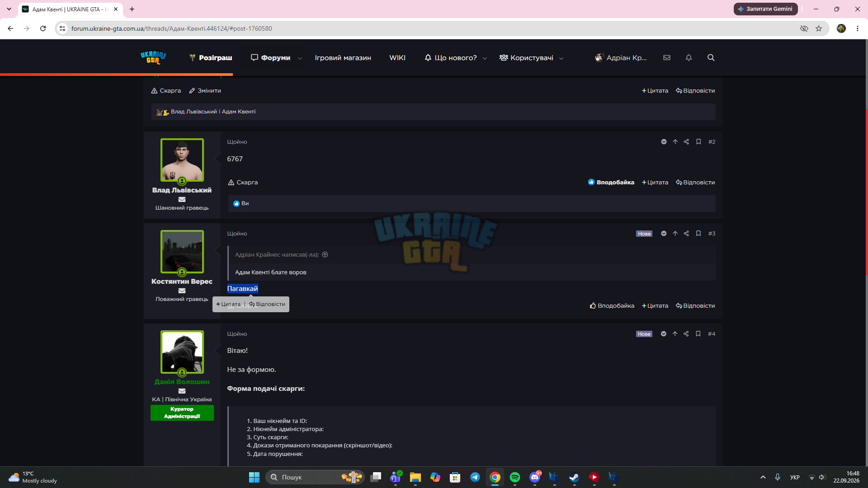Screen dimensions: 868x488
Task: Jump to top via arrow on post #4
Action: coord(675,334)
